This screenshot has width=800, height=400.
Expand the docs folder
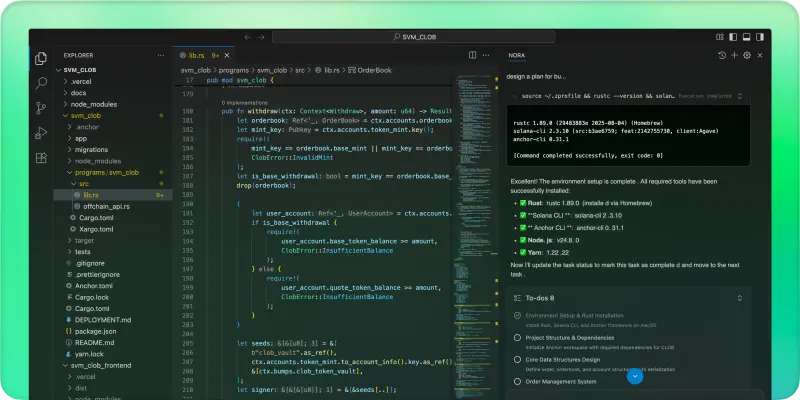pyautogui.click(x=78, y=92)
